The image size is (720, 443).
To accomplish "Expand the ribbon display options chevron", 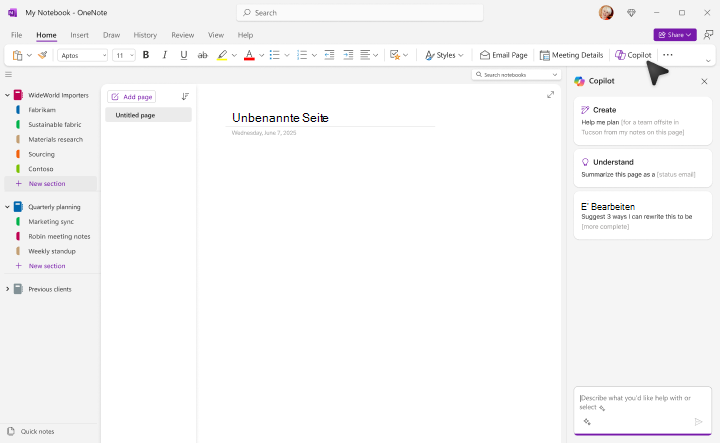I will [708, 61].
